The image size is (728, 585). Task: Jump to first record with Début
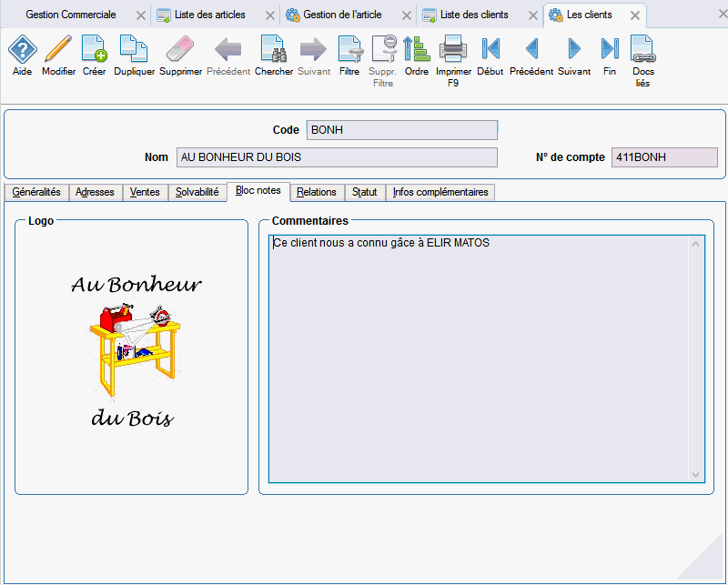[490, 50]
